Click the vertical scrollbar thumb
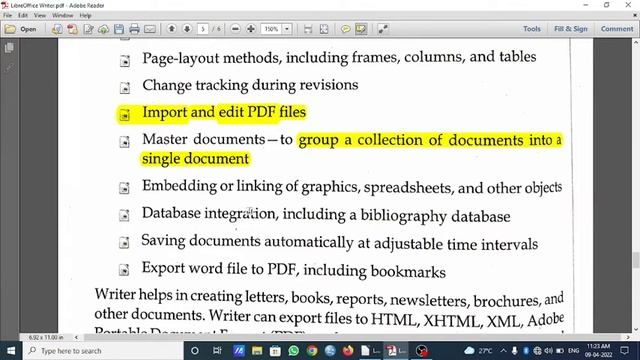This screenshot has height=360, width=640. pos(636,260)
